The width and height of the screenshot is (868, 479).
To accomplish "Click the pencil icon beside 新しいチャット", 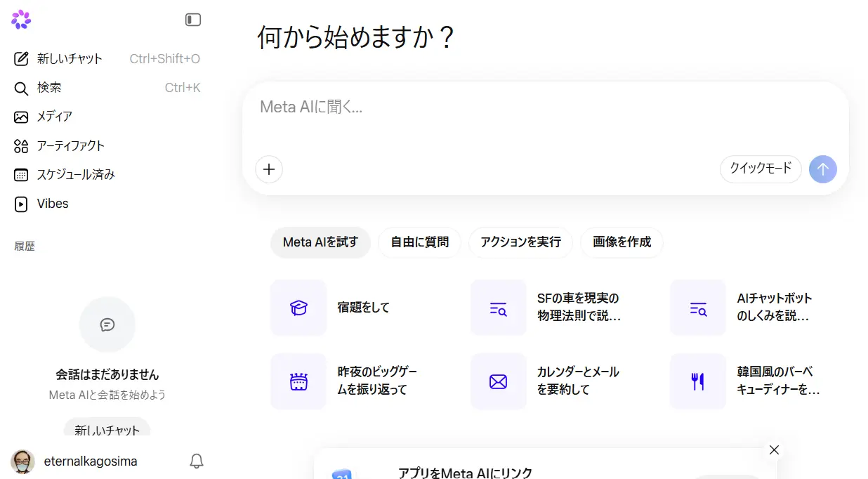I will pyautogui.click(x=21, y=58).
